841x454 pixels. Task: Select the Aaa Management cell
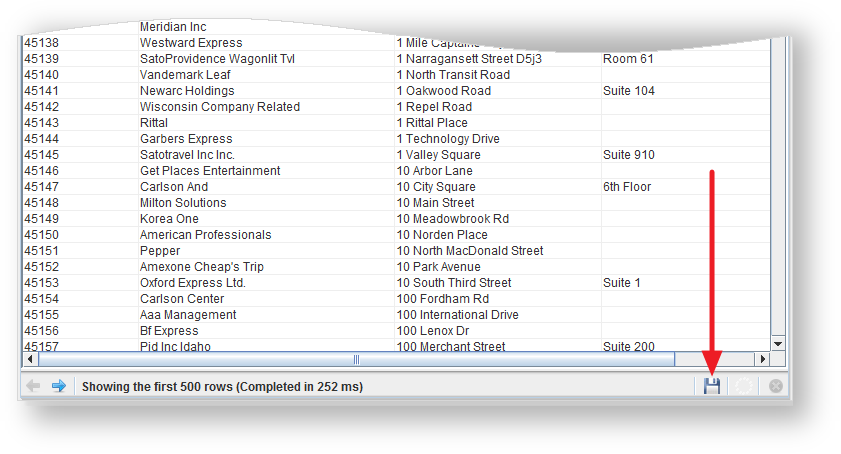266,315
